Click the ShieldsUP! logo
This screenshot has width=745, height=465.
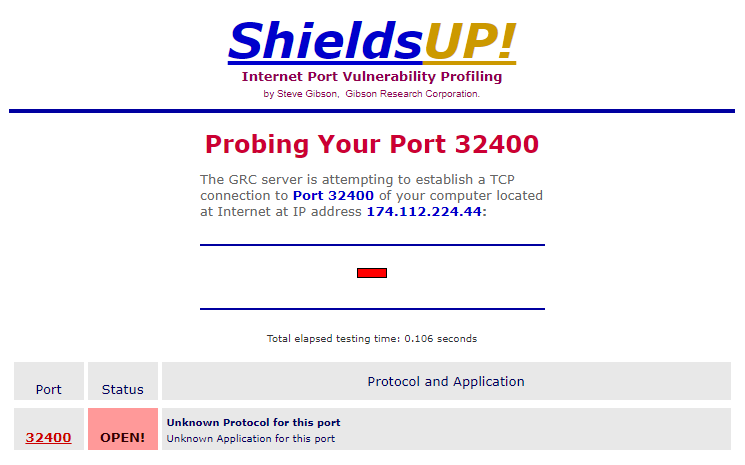point(372,40)
